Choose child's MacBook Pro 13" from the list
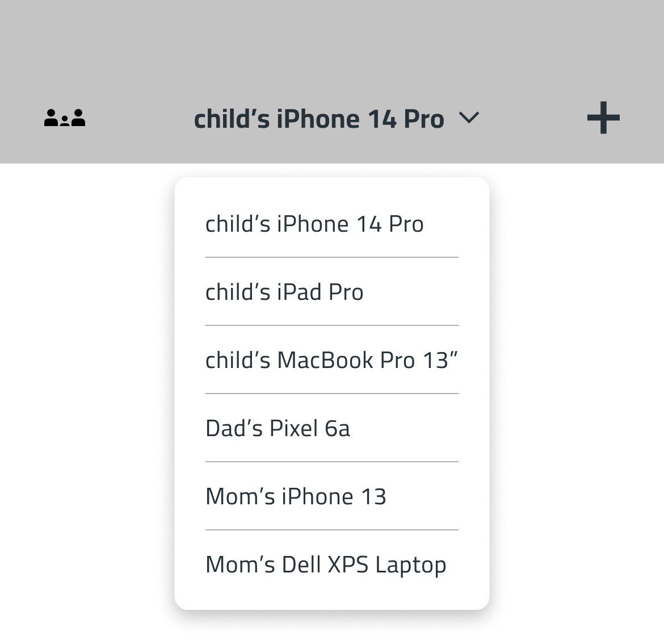Viewport: 664px width, 644px height. pyautogui.click(x=331, y=360)
